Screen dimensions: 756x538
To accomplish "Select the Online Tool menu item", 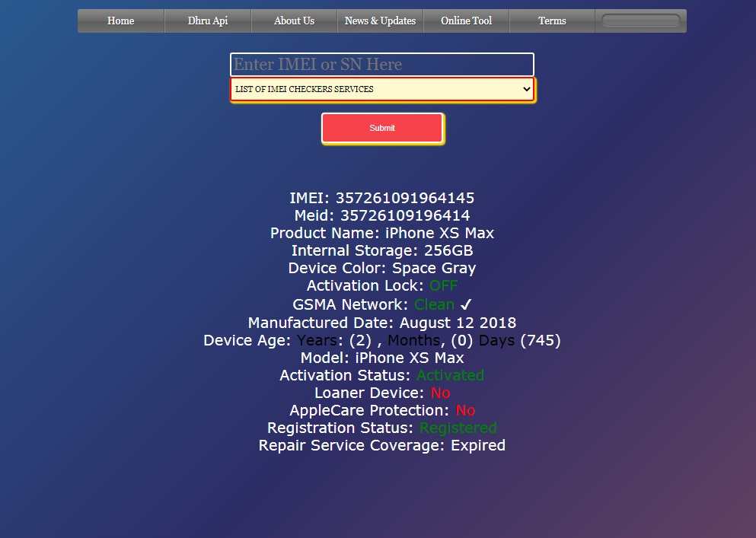I will click(466, 21).
